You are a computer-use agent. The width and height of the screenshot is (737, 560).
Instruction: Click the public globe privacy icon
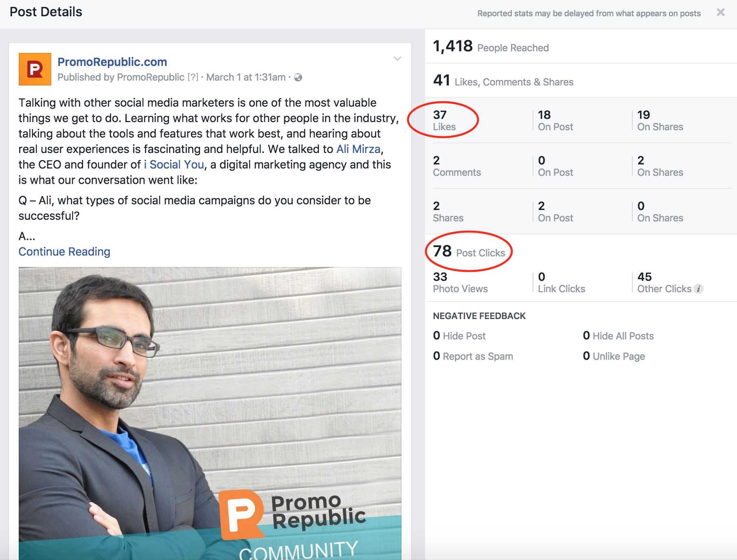[x=298, y=77]
